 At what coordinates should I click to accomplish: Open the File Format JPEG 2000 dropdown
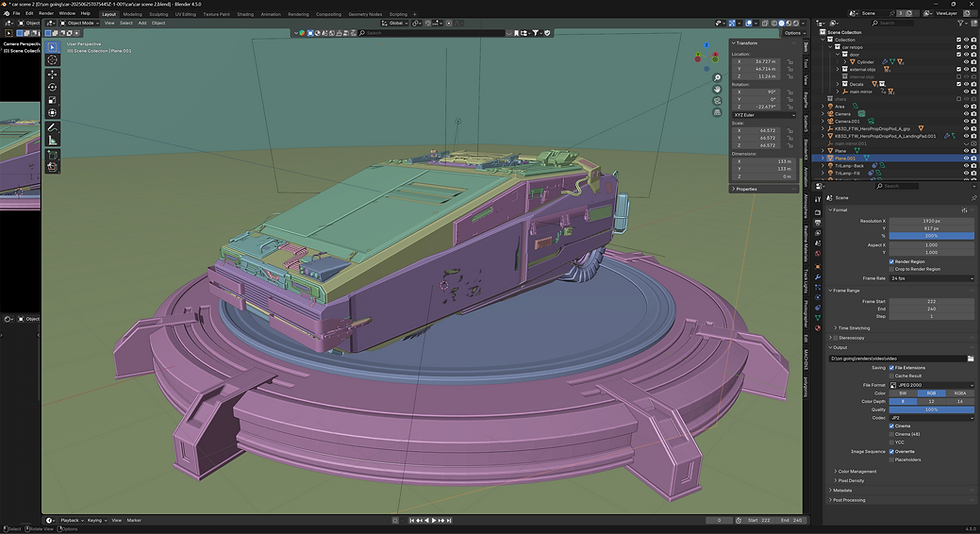[x=931, y=384]
